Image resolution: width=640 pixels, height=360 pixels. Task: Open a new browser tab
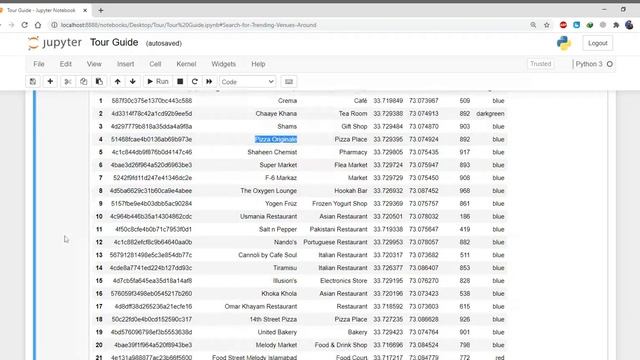pos(100,10)
